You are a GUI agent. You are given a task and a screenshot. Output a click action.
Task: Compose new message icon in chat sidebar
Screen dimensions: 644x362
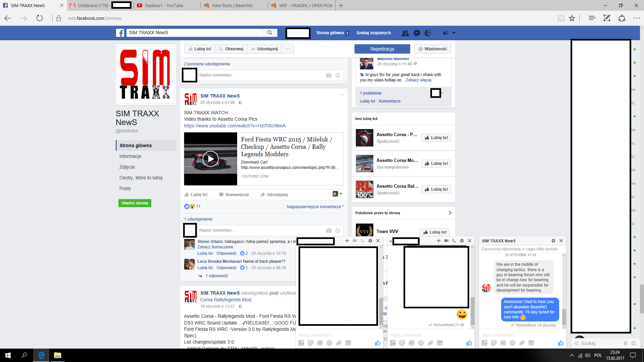[x=634, y=343]
